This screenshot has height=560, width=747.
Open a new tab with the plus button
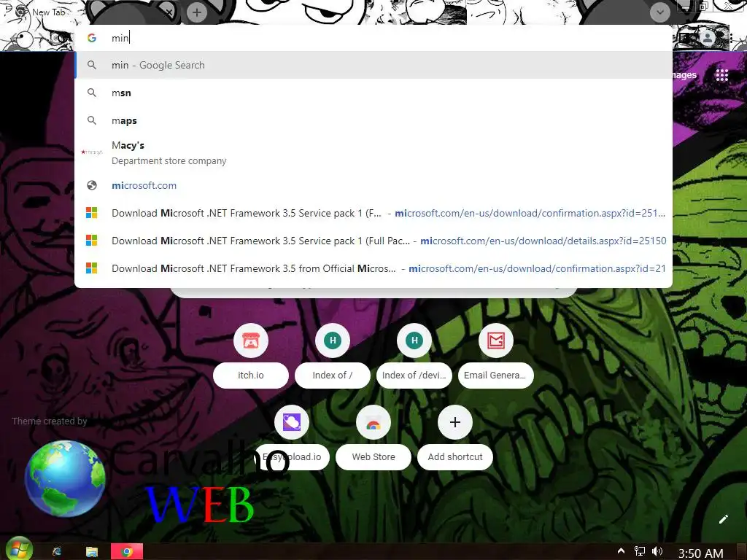pos(197,12)
